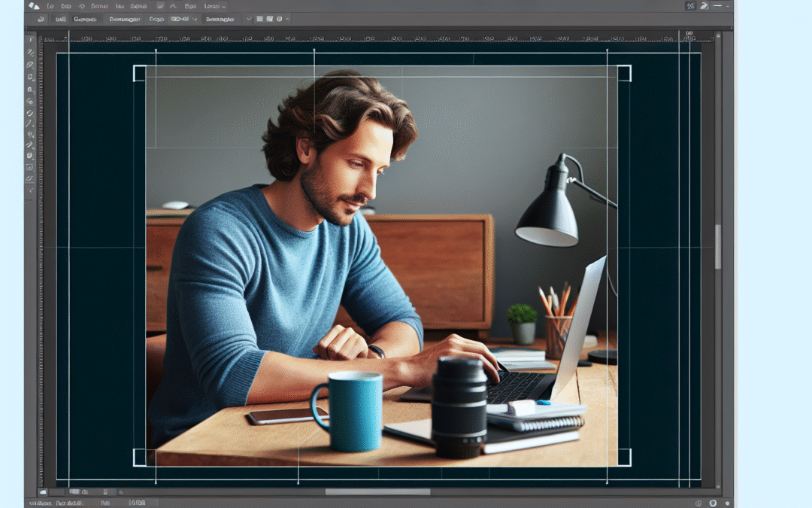Select the highlighted square frame tool in left toolbar
Viewport: 812px width, 508px height.
(x=30, y=167)
